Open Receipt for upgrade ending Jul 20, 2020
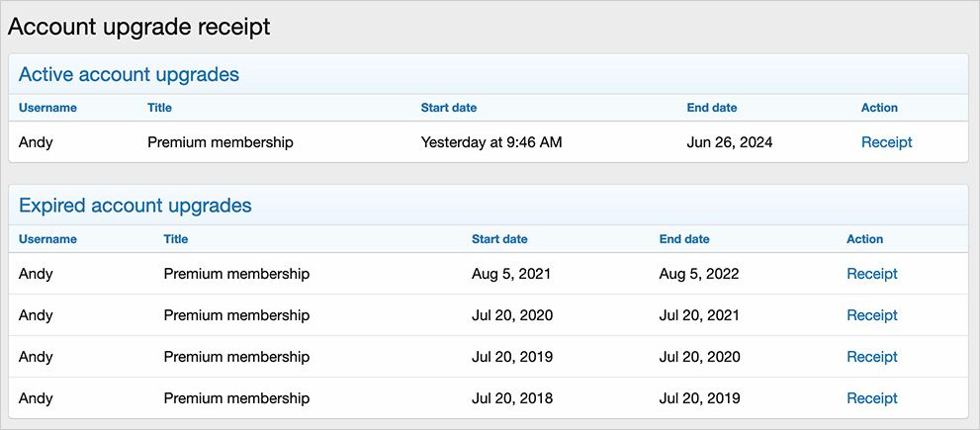Screen dimensions: 980x430 point(871,357)
